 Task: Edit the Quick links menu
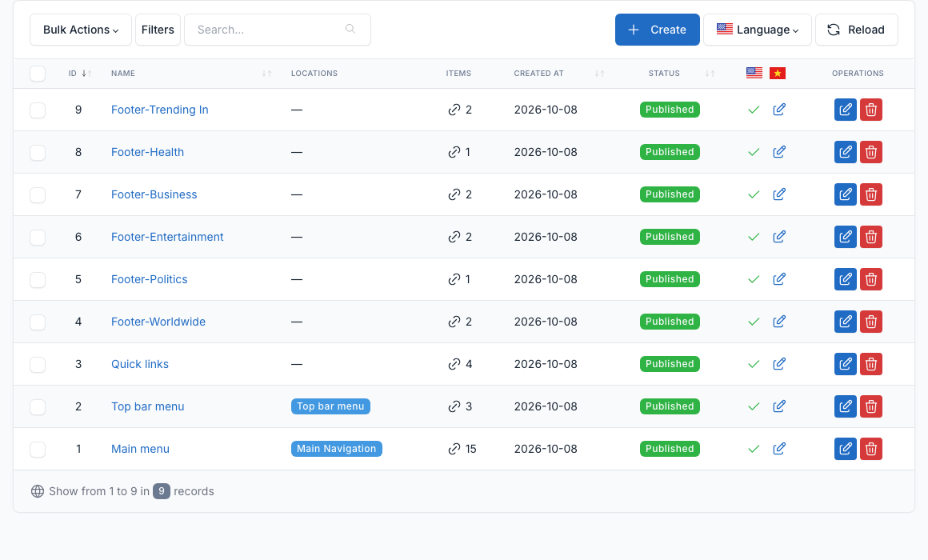click(845, 364)
